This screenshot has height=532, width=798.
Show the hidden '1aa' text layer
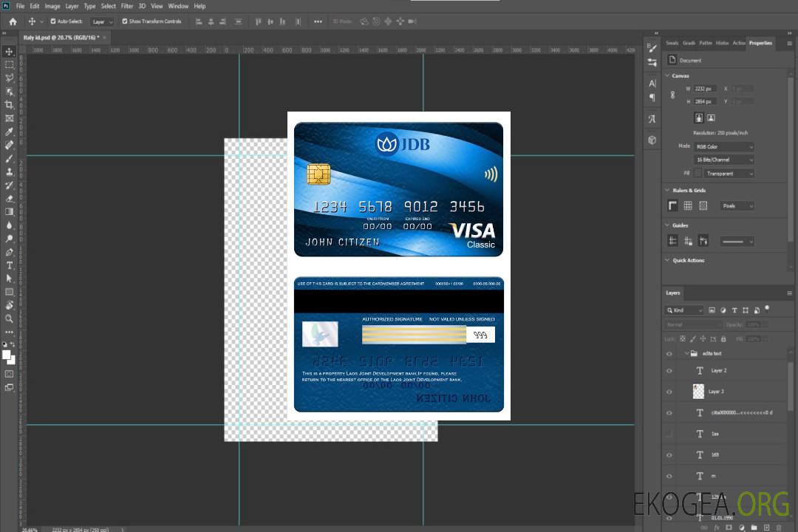[x=669, y=434]
